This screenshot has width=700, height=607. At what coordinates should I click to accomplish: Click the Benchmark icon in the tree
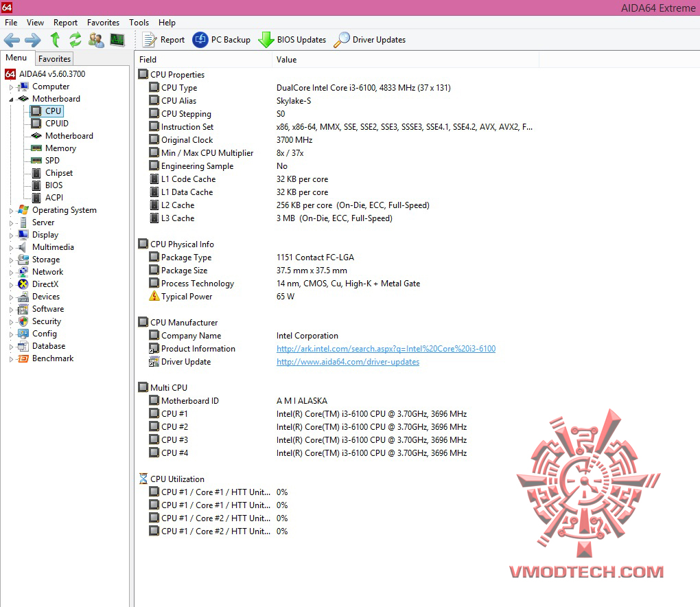coord(23,358)
